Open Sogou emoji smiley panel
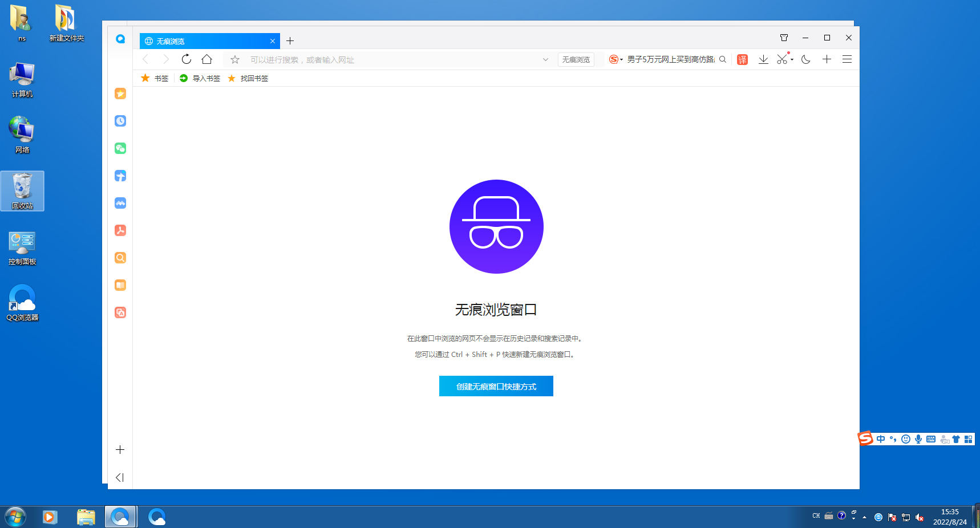The image size is (980, 528). click(906, 439)
